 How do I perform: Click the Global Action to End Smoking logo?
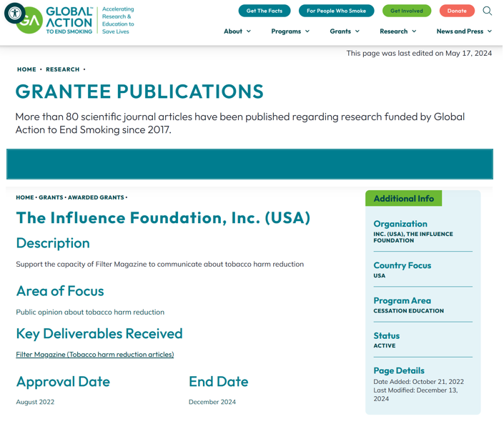pos(54,21)
